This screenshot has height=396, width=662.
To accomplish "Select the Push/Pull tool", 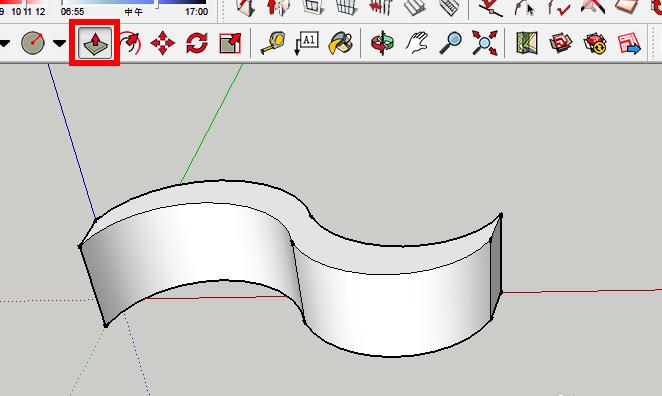I will pos(95,43).
